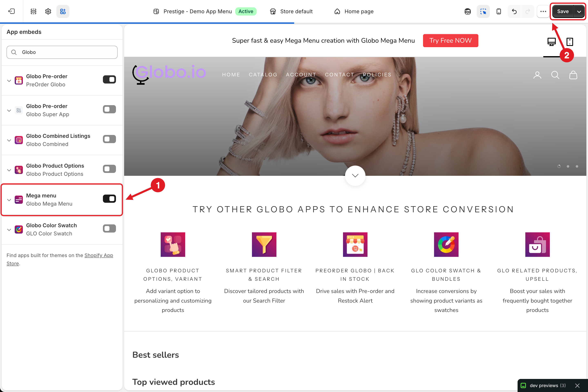This screenshot has width=588, height=392.
Task: Click the search magnifier in store header
Action: [555, 75]
